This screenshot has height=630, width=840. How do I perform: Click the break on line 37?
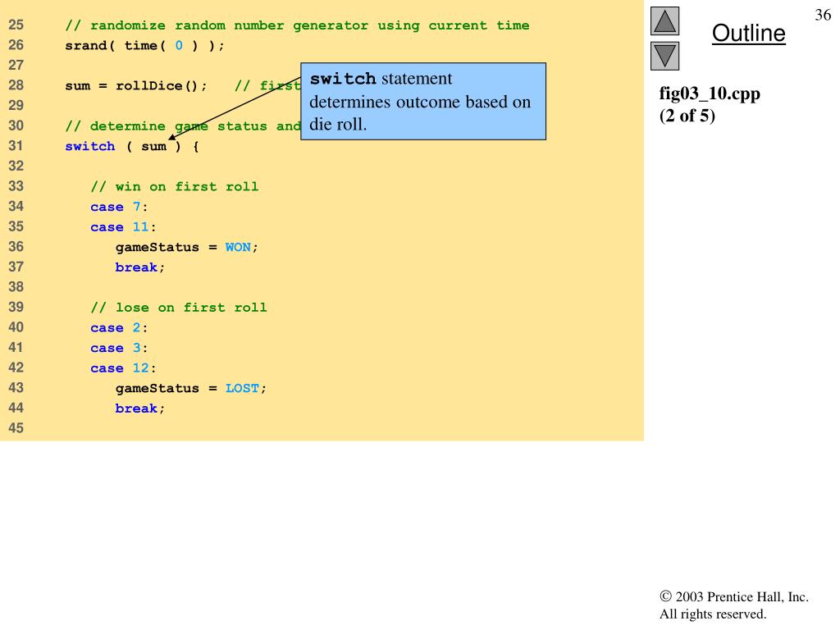point(139,267)
